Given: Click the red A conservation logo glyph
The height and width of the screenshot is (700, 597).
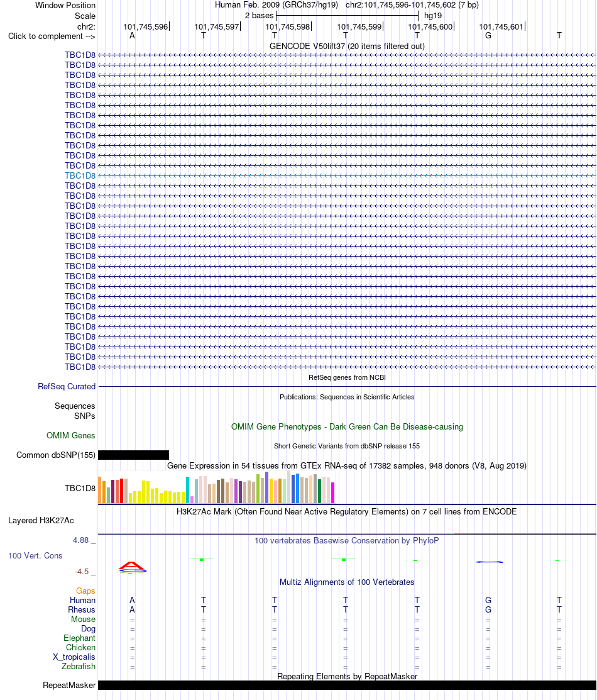Looking at the screenshot, I should click(x=131, y=566).
